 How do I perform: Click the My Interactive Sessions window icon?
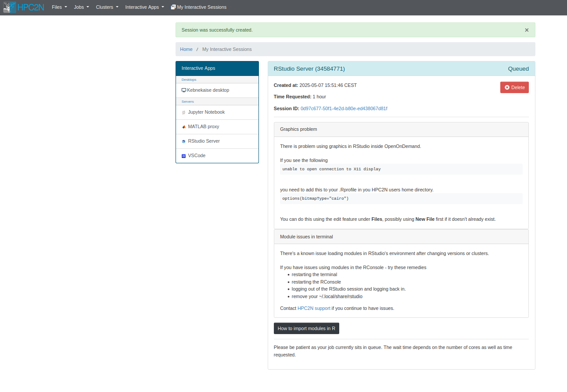click(x=173, y=7)
